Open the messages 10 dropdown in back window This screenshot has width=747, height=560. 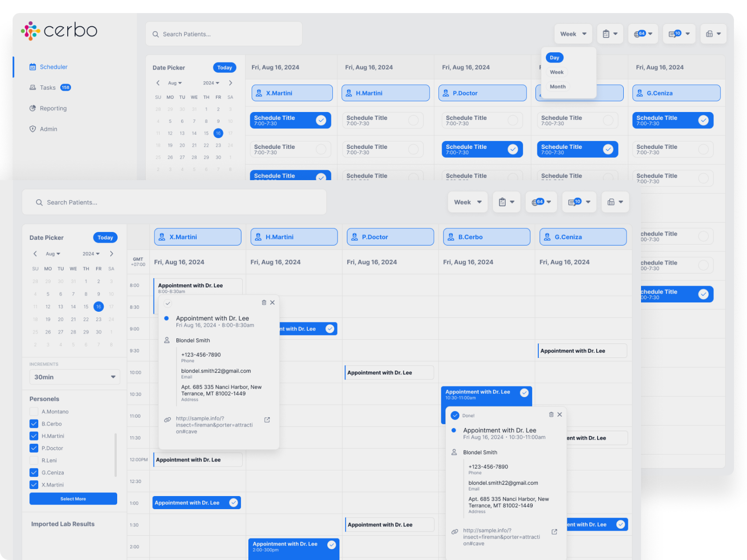(679, 34)
